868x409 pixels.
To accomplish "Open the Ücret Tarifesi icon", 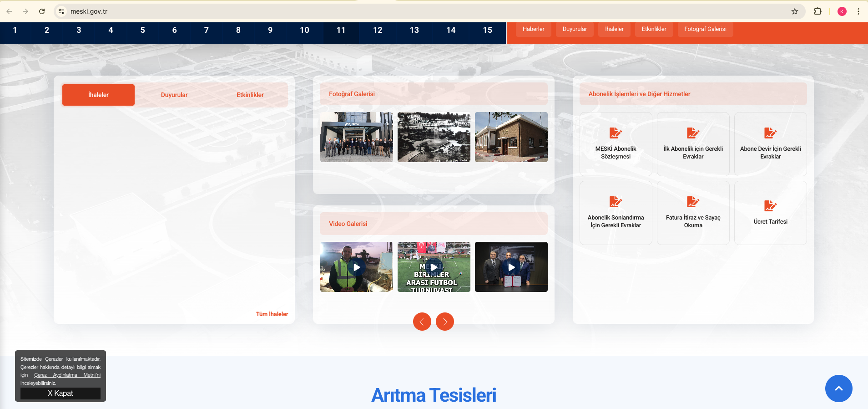I will coord(770,206).
